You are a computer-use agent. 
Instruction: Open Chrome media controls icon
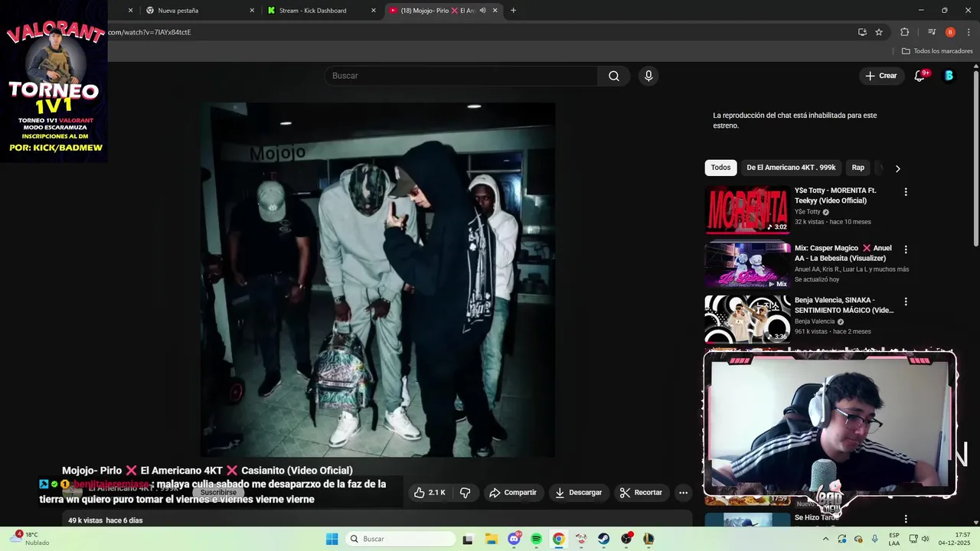click(x=932, y=32)
